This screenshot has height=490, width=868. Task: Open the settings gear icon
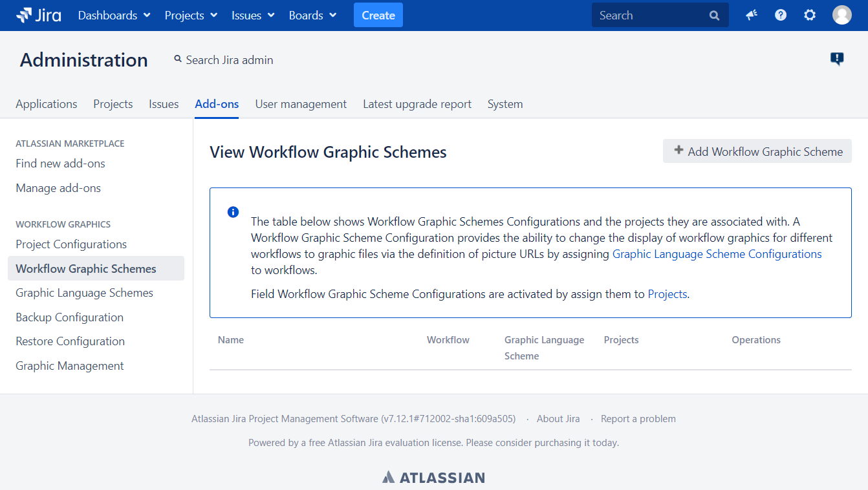[x=810, y=16]
